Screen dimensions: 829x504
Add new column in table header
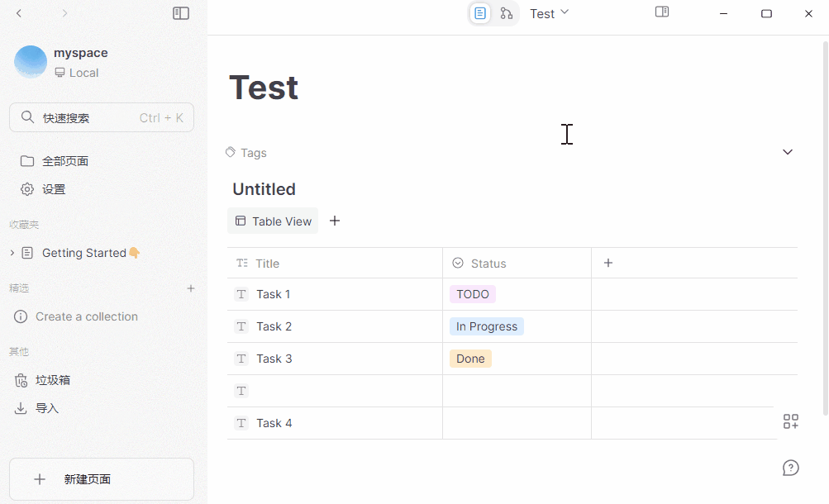click(608, 263)
